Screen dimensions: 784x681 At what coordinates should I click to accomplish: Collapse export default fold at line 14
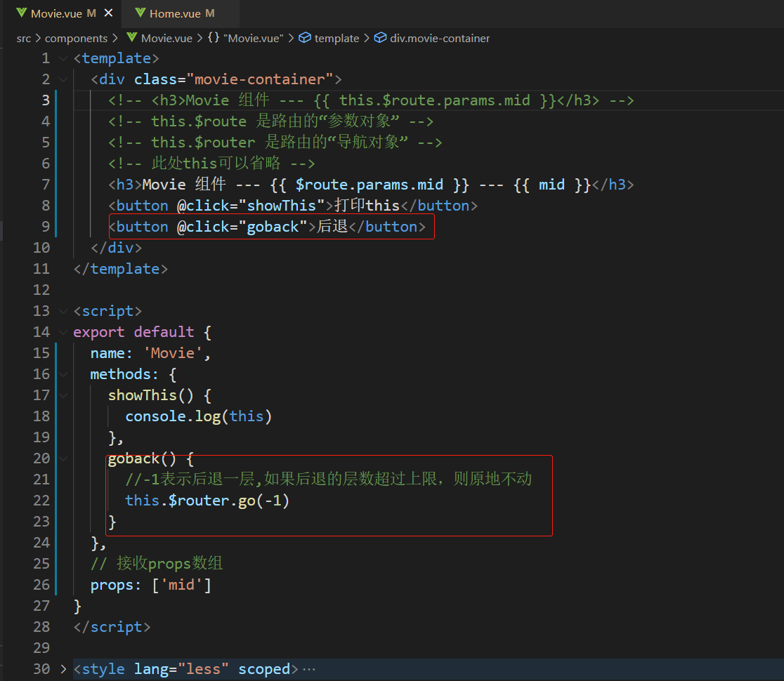pyautogui.click(x=63, y=332)
